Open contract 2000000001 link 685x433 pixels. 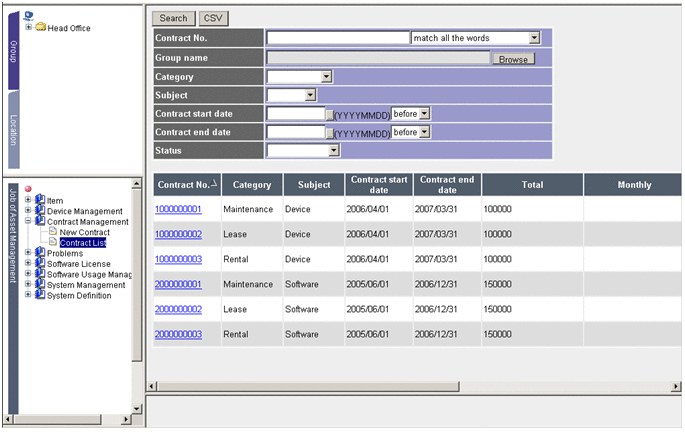[x=178, y=284]
